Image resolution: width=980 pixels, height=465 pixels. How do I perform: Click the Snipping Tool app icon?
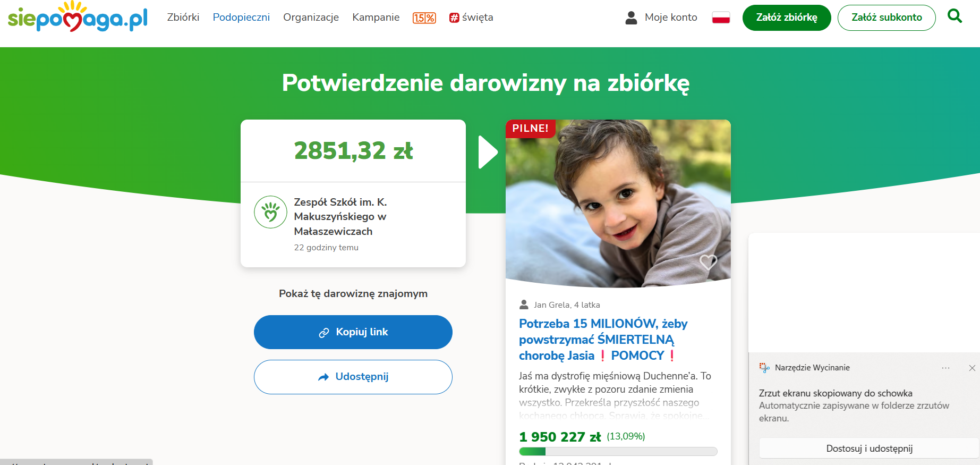[764, 368]
